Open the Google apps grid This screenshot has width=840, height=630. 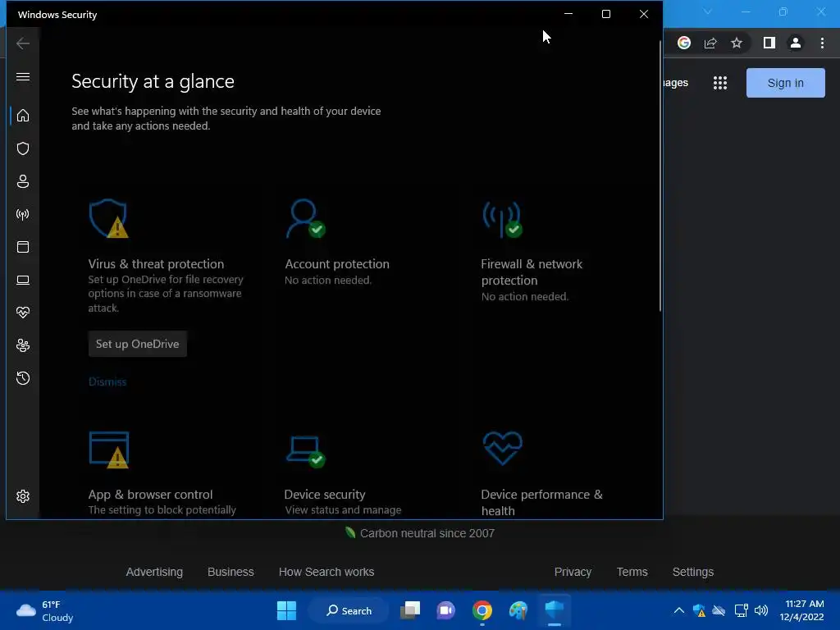click(x=720, y=83)
